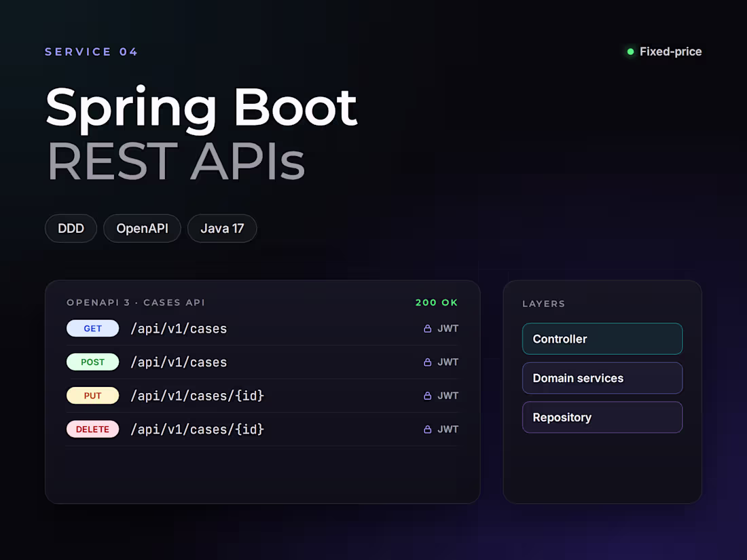Click the REST APIs subtitle

click(x=176, y=161)
